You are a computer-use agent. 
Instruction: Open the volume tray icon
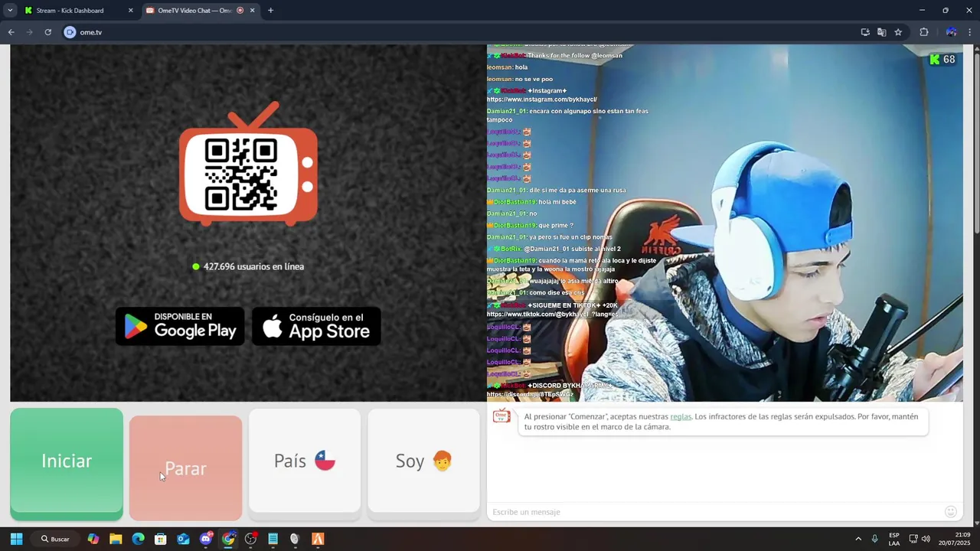tap(926, 539)
